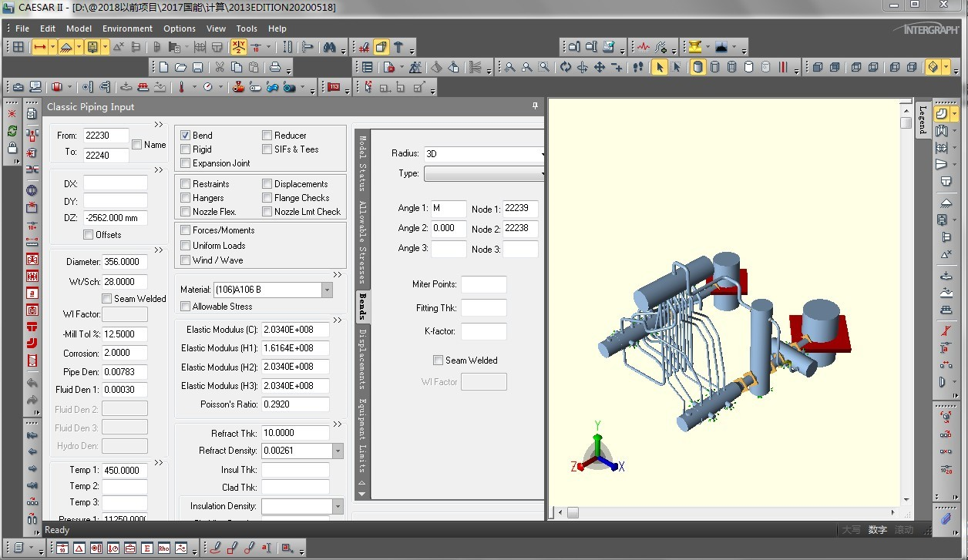968x560 pixels.
Task: Click the hammer icon in top toolbar
Action: (x=398, y=47)
